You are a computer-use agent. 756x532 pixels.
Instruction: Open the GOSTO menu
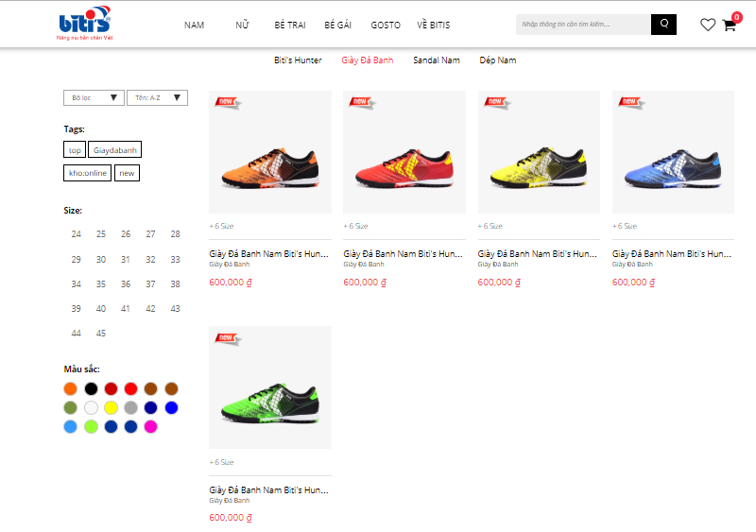[x=386, y=26]
